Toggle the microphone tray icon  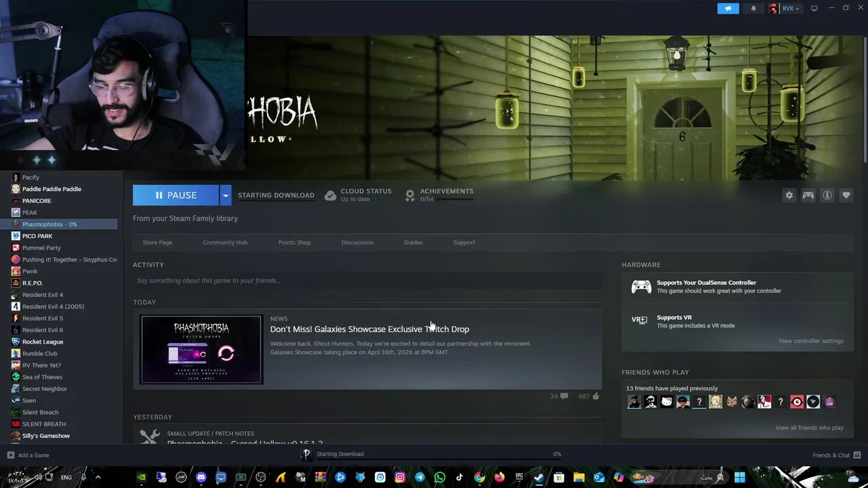(83, 477)
